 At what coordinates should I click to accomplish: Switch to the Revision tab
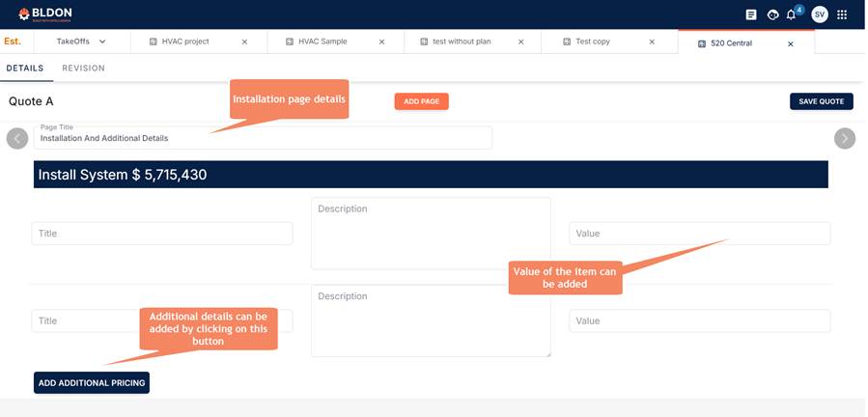[83, 69]
